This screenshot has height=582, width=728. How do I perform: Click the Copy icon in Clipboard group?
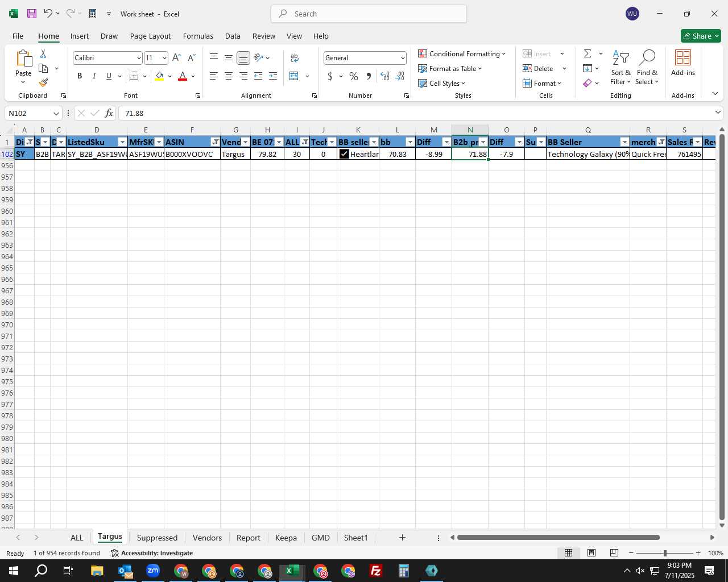point(43,68)
